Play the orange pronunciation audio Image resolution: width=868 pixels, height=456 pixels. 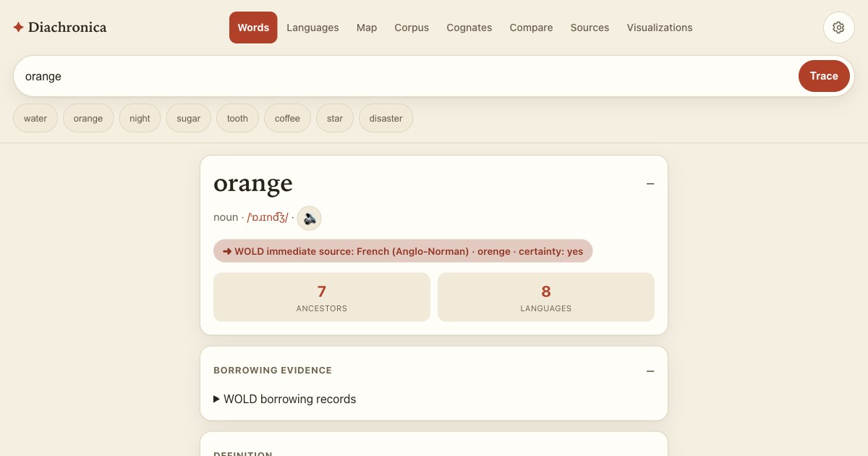point(310,218)
